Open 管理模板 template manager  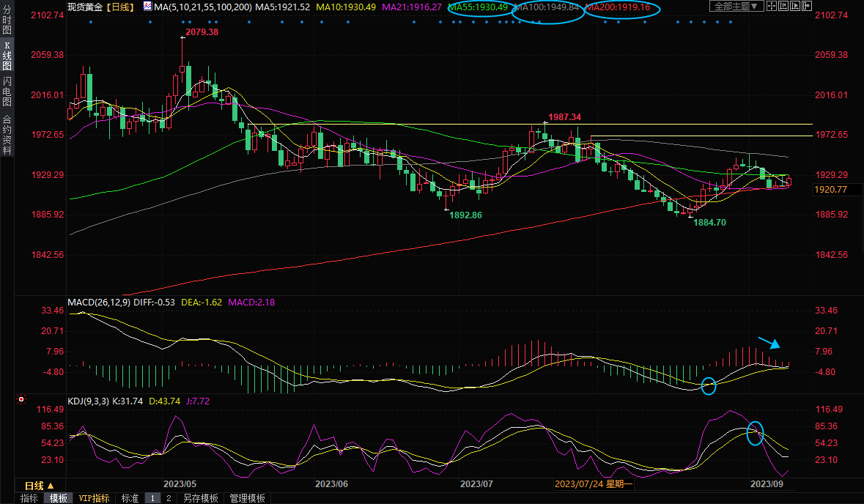pos(247,498)
